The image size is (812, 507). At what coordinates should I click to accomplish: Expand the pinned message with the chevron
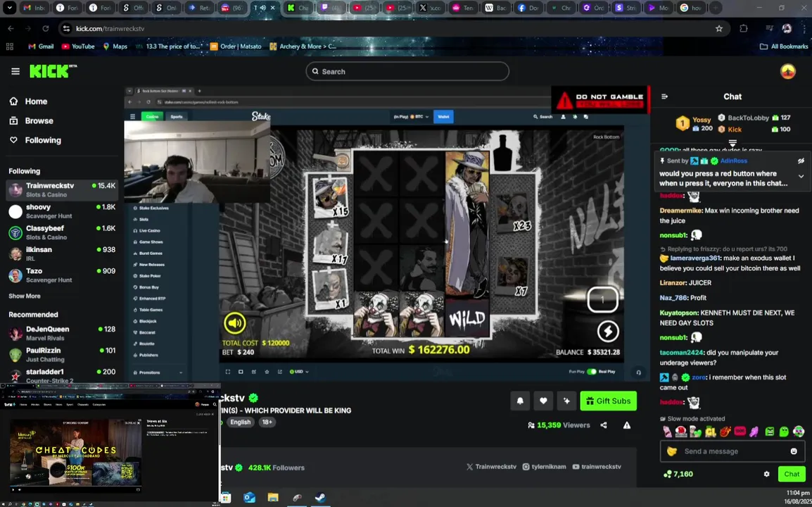tap(801, 176)
